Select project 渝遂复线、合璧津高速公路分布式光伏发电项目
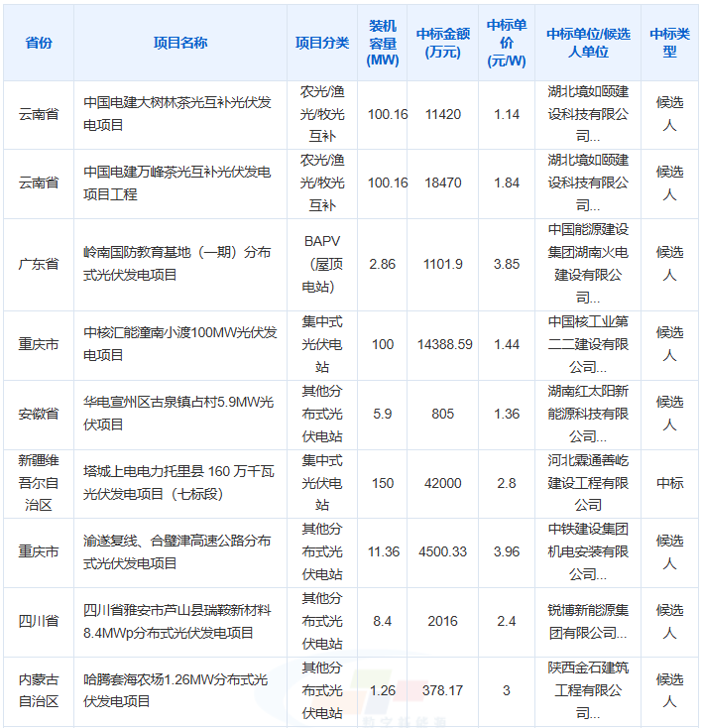The width and height of the screenshot is (702, 728). pyautogui.click(x=177, y=552)
